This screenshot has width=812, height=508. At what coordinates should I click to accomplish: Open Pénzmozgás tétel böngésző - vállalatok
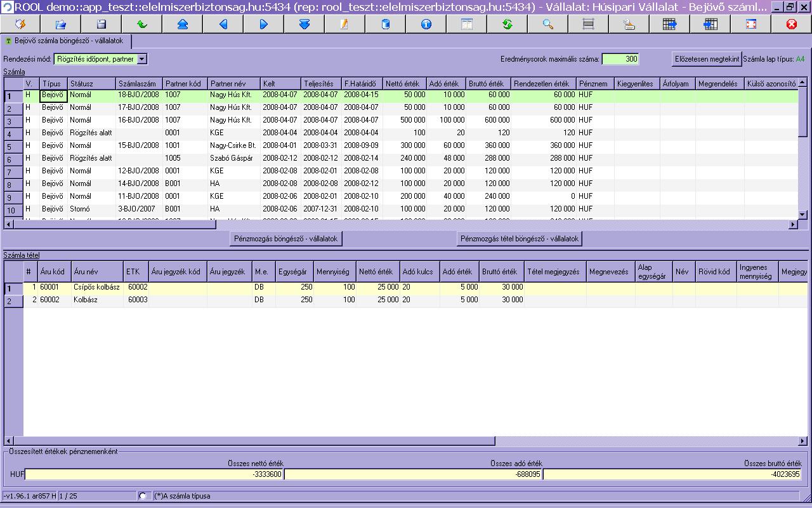[519, 239]
